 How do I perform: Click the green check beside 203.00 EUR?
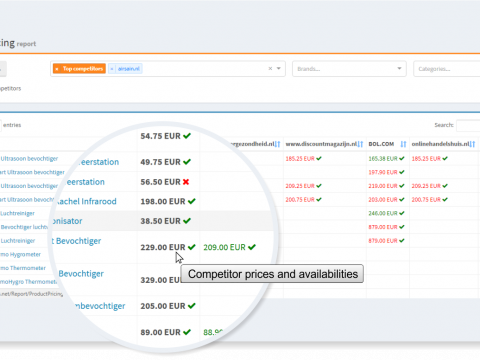coord(402,199)
